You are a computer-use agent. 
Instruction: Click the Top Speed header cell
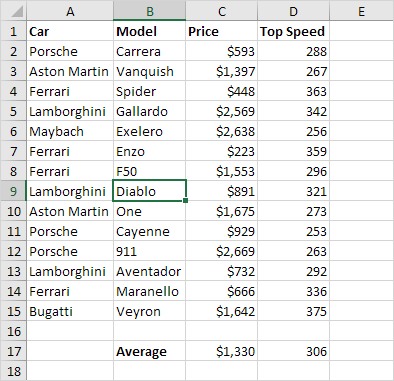coord(293,31)
